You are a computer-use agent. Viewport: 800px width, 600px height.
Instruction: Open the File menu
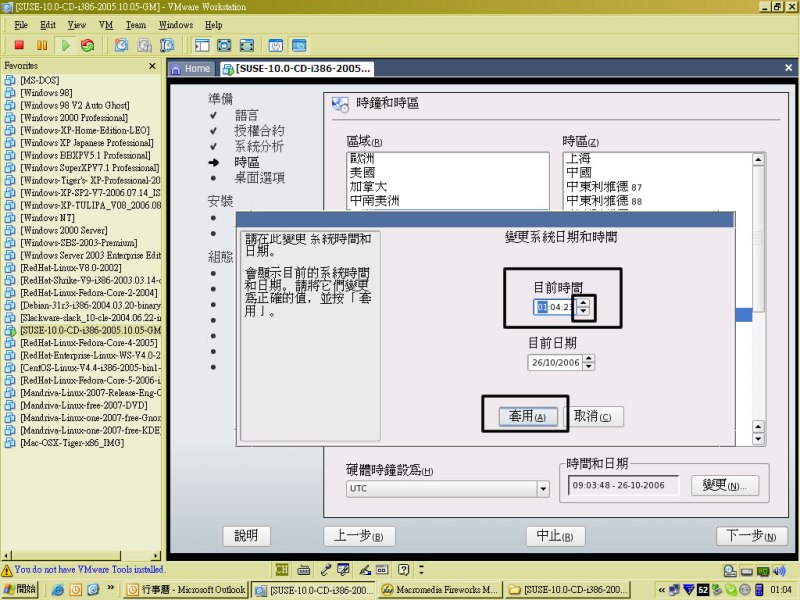tap(21, 25)
